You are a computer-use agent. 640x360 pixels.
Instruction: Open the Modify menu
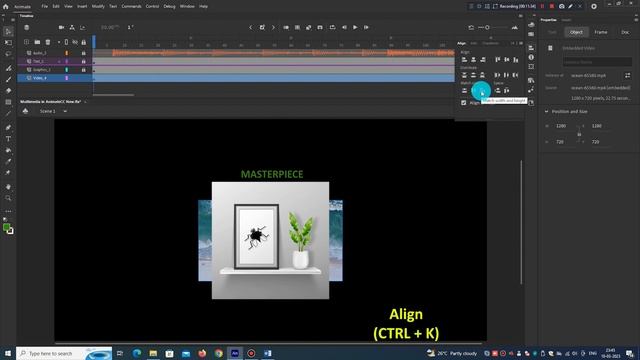coord(98,6)
